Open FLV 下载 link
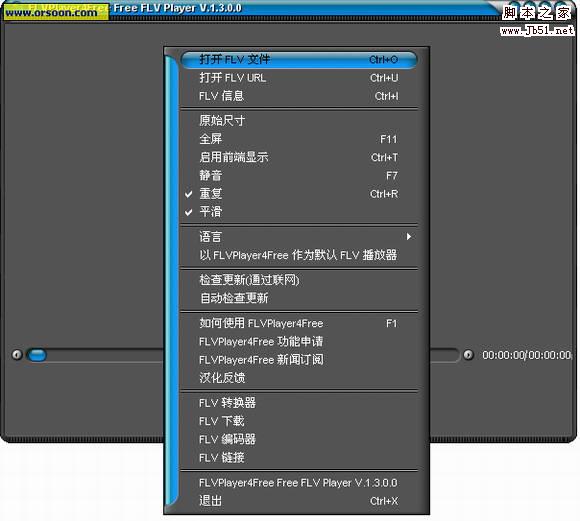This screenshot has height=521, width=580. pos(299,421)
